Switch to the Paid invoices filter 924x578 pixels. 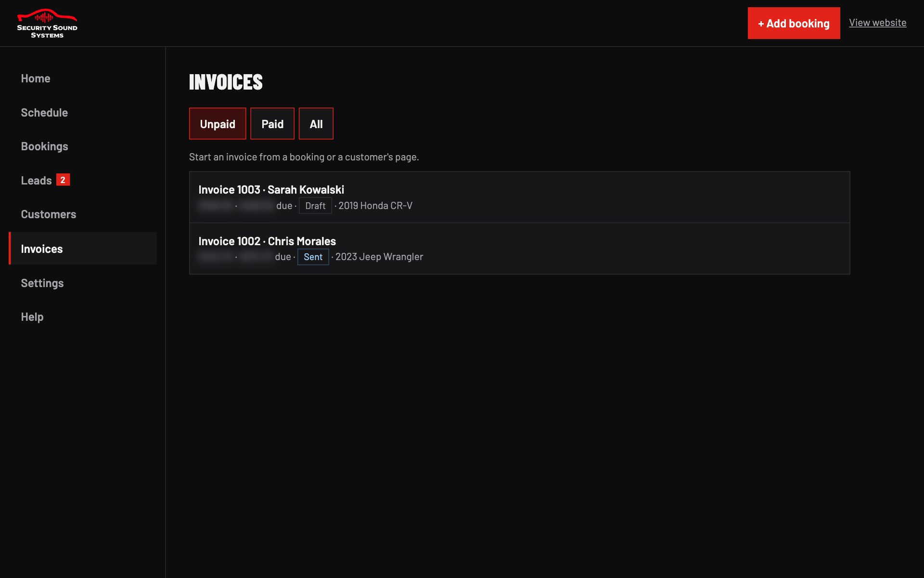272,124
